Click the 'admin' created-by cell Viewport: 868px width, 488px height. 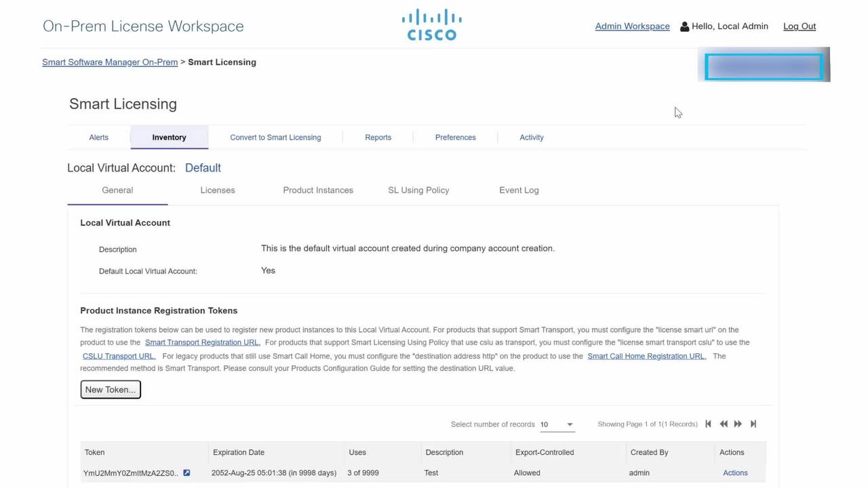point(639,473)
